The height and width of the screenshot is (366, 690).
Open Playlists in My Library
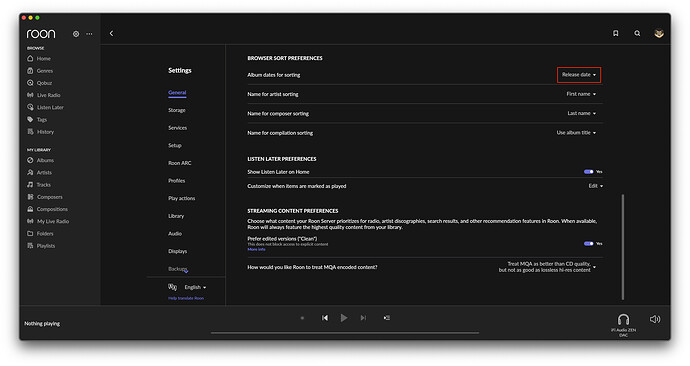coord(41,246)
